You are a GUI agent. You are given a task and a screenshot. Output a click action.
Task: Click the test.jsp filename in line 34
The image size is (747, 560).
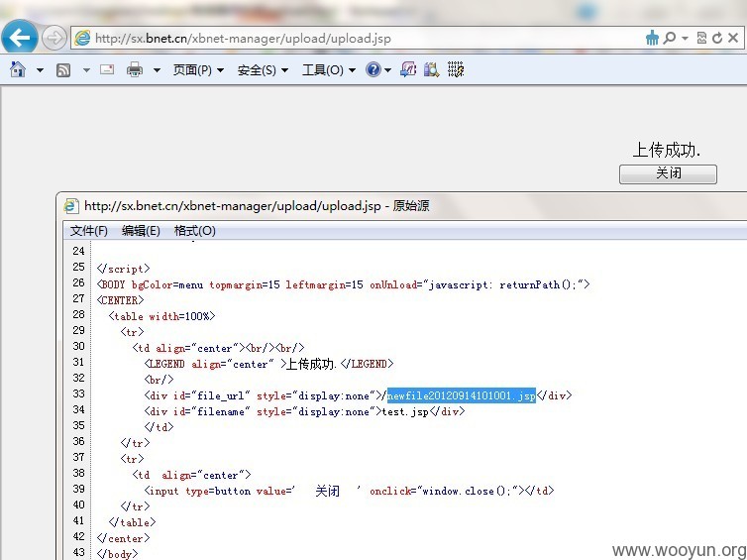(x=405, y=411)
